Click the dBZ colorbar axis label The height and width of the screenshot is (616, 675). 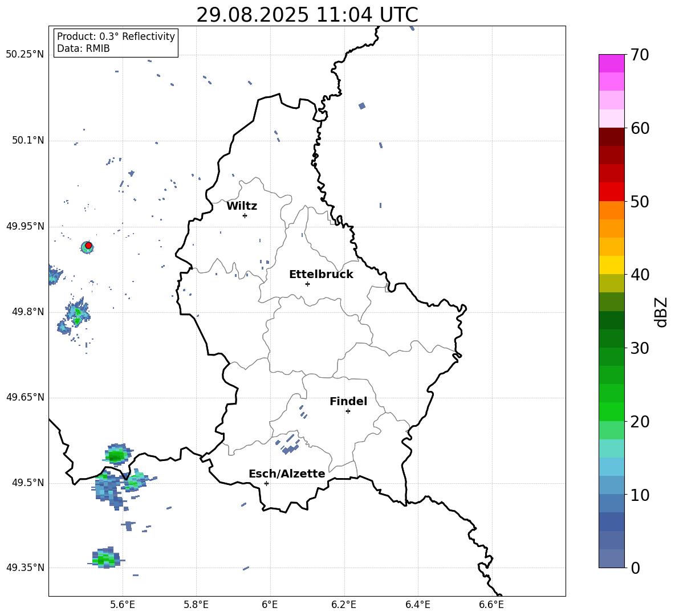tap(661, 312)
